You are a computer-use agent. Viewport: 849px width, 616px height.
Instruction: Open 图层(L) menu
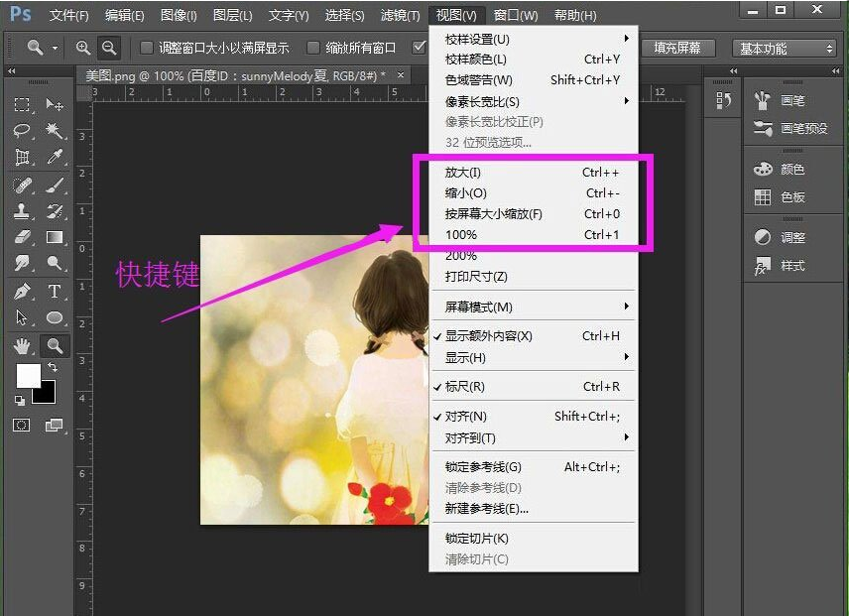click(232, 15)
